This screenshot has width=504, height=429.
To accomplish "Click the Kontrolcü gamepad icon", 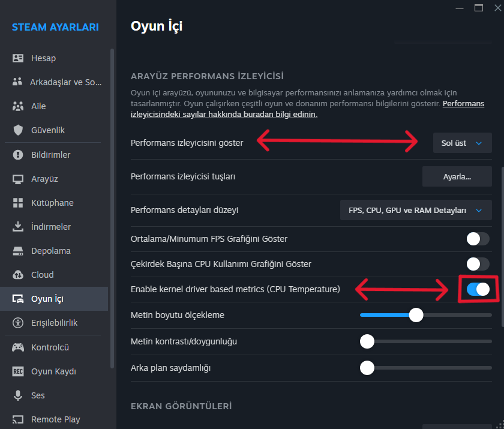I will click(18, 347).
